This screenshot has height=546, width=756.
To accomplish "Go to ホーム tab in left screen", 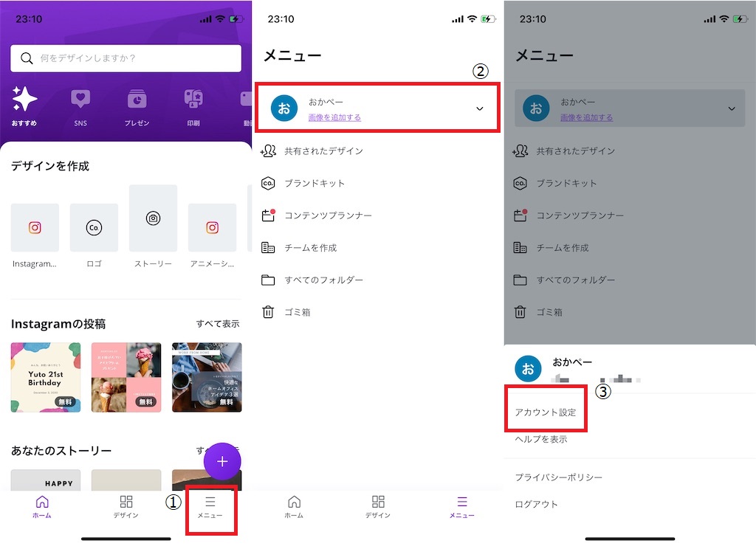I will point(42,506).
